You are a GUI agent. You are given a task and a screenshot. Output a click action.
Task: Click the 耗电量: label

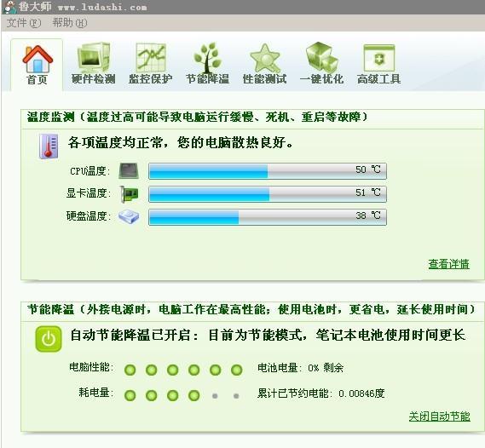[x=96, y=393]
